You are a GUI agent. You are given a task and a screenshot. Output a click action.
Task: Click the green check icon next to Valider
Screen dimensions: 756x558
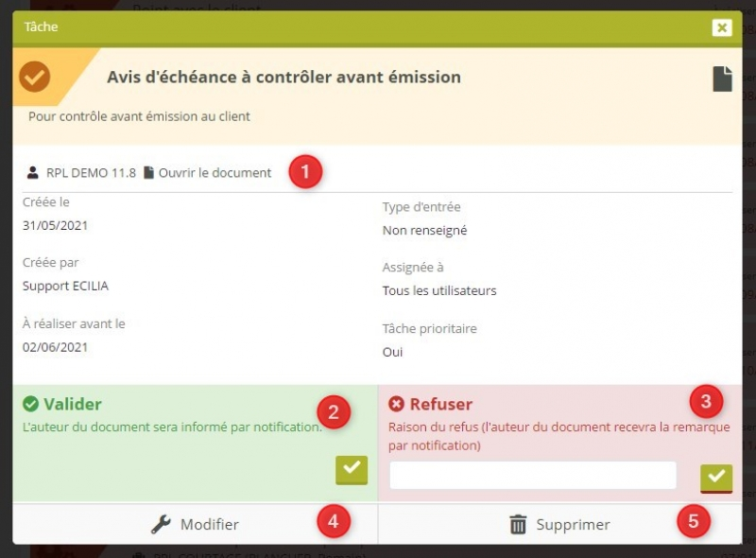coord(30,405)
